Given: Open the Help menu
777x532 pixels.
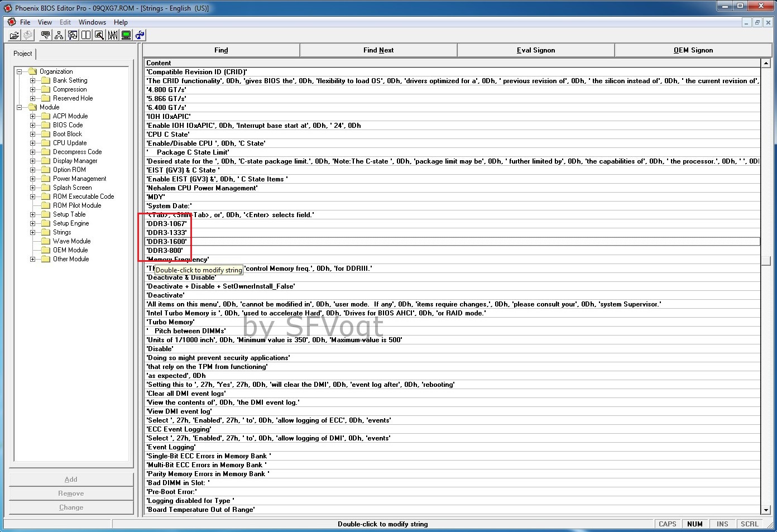Looking at the screenshot, I should click(121, 22).
